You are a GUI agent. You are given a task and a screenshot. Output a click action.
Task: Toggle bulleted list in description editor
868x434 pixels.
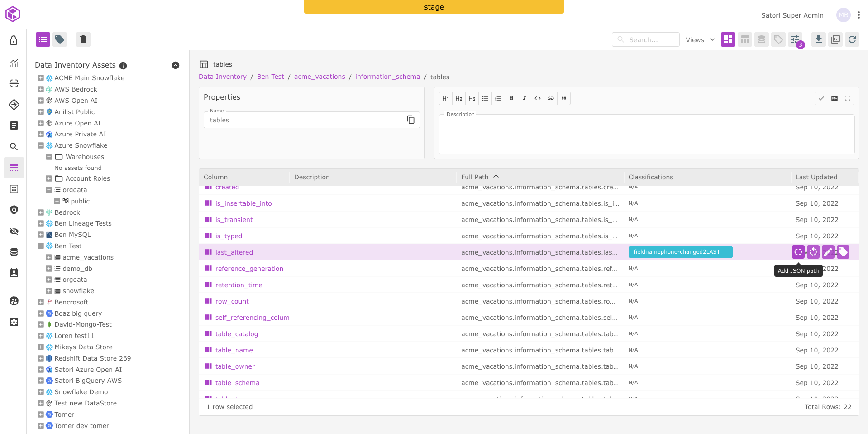pos(485,98)
